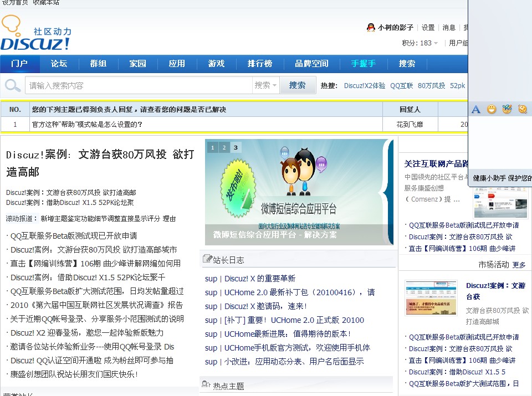Image resolution: width=532 pixels, height=396 pixels.
Task: Open thread 官方这种"帮助"模式帖是怎么设置的?
Action: (x=87, y=125)
